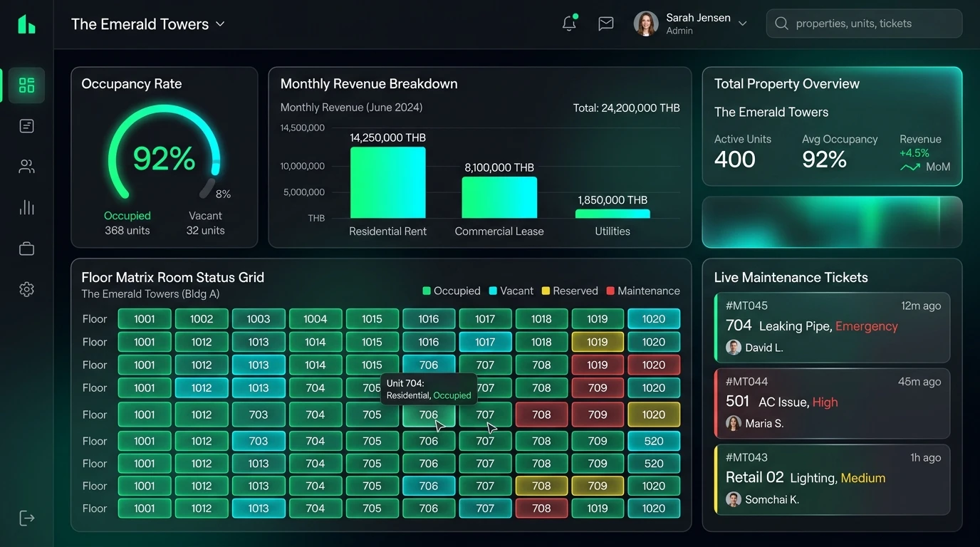Open the notes document sidebar icon
This screenshot has width=980, height=547.
[26, 126]
